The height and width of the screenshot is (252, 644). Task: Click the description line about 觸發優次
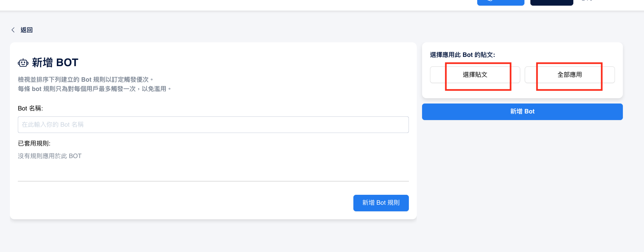point(85,80)
